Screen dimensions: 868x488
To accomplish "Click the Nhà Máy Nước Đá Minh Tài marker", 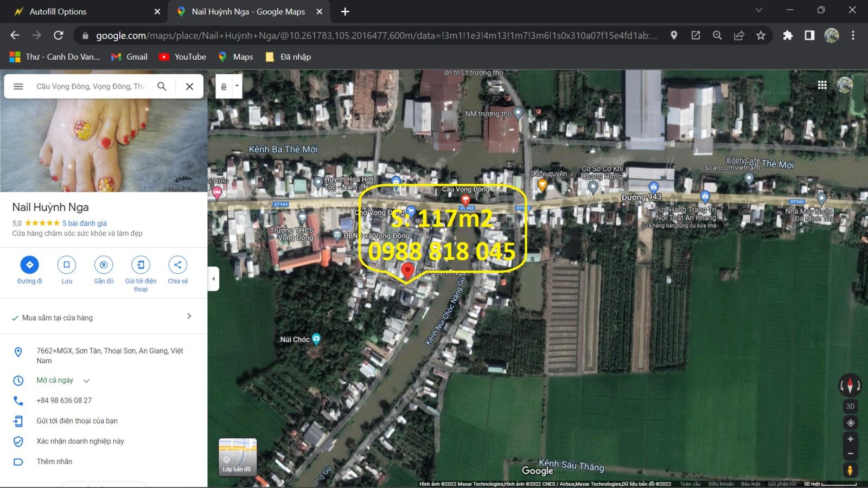I will point(821,198).
